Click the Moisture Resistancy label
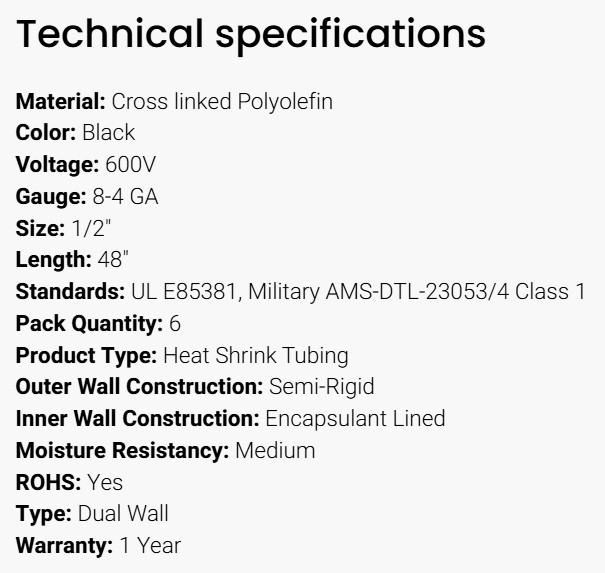This screenshot has height=573, width=605. pyautogui.click(x=122, y=451)
